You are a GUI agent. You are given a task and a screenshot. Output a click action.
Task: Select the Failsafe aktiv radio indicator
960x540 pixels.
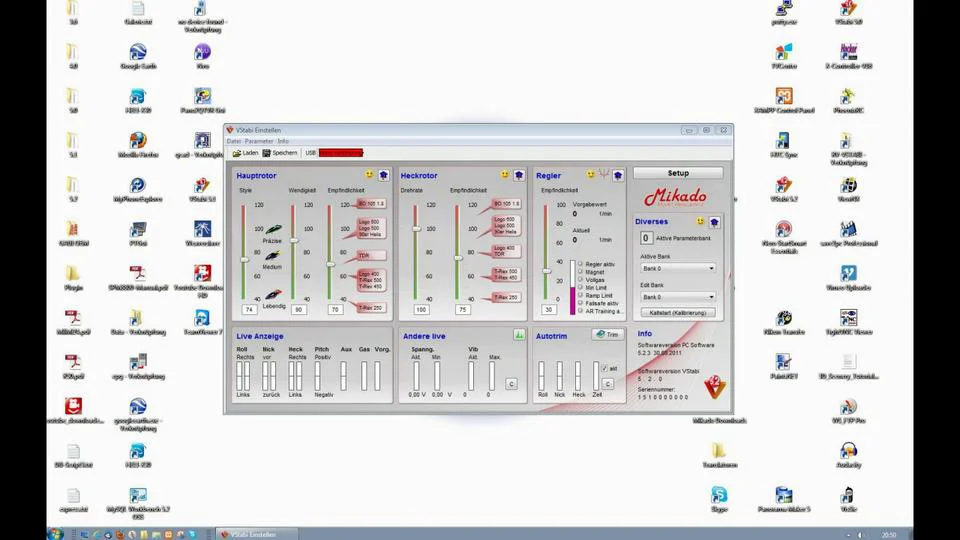[580, 303]
